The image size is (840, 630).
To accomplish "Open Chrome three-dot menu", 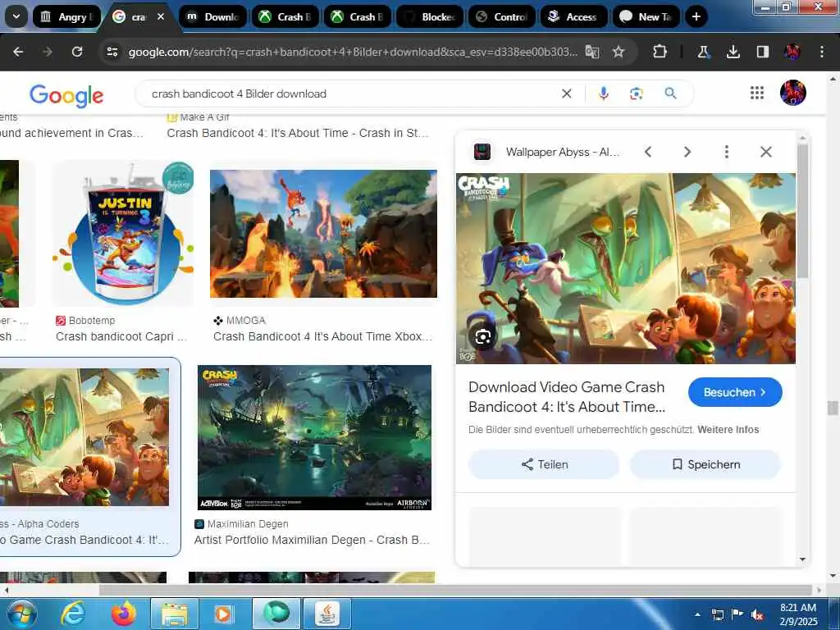I will tap(822, 52).
